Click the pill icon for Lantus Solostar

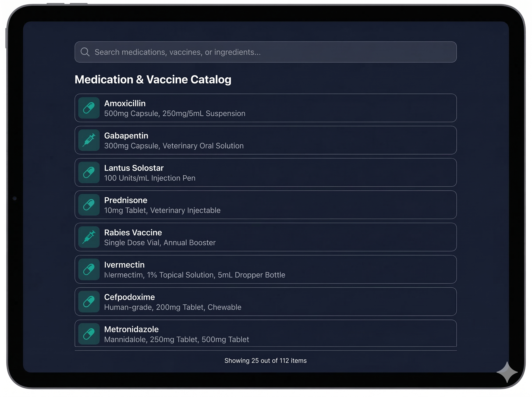coord(88,172)
